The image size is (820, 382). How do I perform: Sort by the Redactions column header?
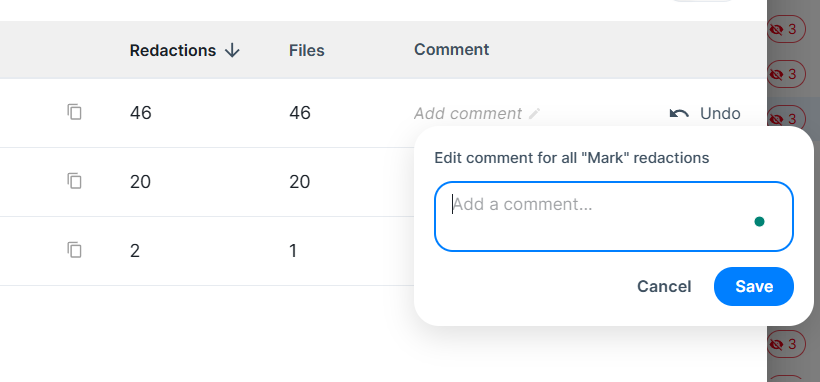tap(173, 50)
